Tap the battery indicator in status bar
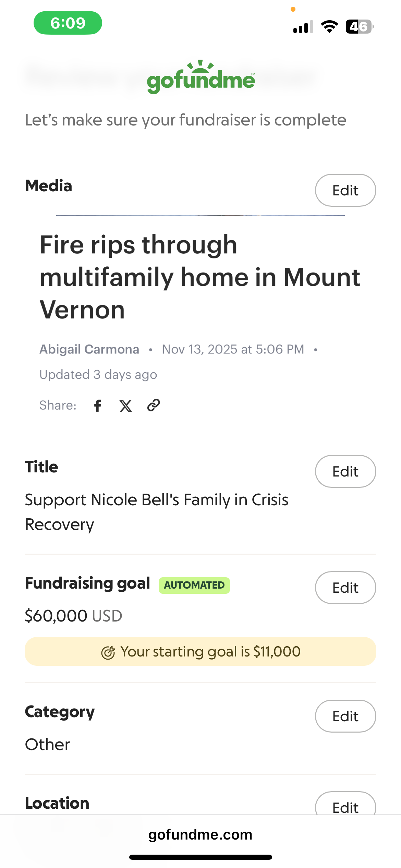 [x=359, y=26]
